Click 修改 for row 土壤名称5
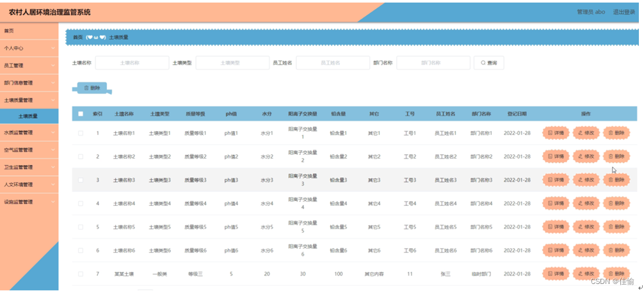This screenshot has height=291, width=644. point(586,227)
